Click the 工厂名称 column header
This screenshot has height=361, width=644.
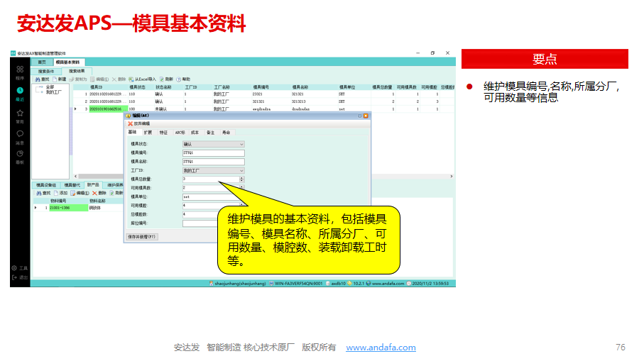coord(222,87)
